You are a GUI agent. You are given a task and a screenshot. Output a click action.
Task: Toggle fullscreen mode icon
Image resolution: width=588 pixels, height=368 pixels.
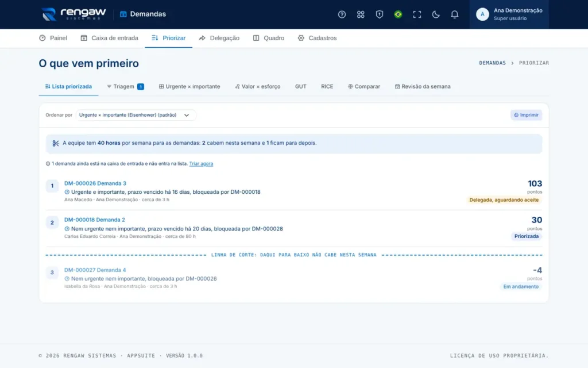click(x=417, y=14)
